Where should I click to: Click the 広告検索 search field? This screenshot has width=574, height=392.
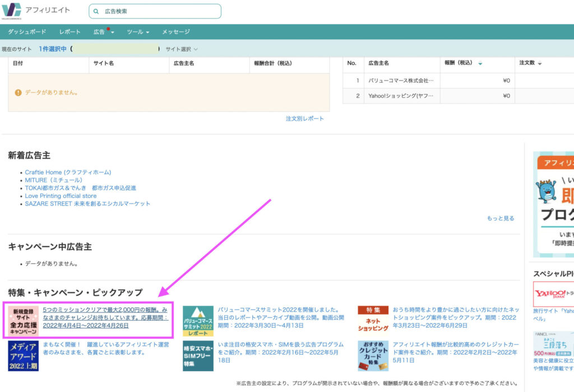tap(155, 11)
